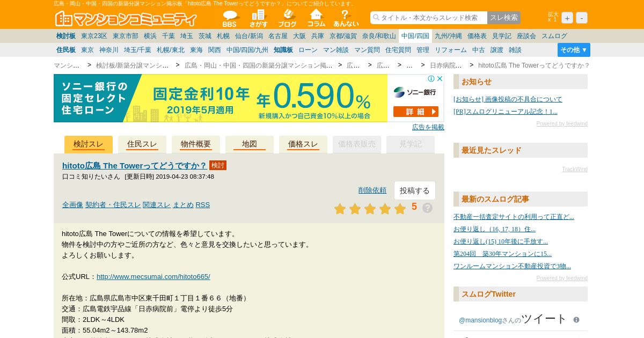Open 不動産一括査定サイトの利用 article link

[x=514, y=217]
